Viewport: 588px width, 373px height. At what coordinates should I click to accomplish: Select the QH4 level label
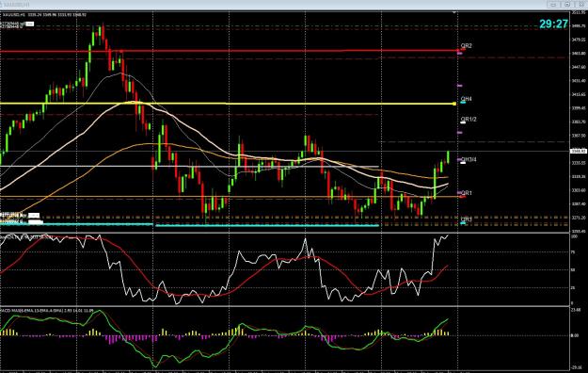coord(466,99)
